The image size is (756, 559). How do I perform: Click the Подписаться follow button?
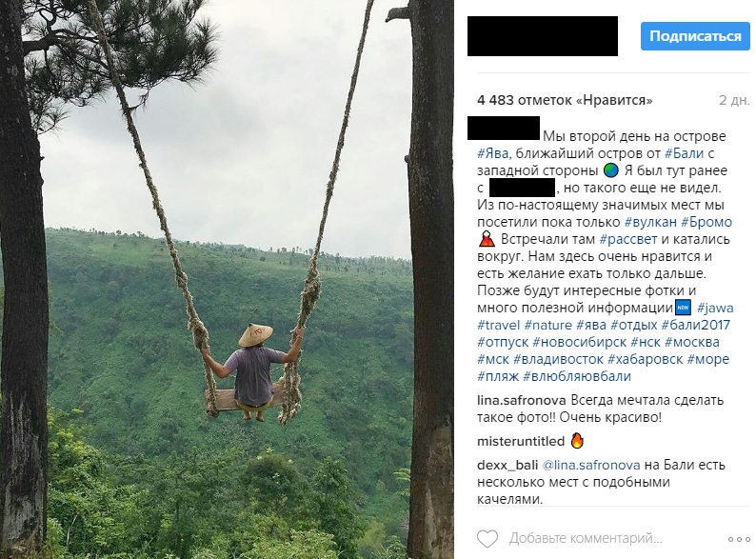[x=695, y=37]
